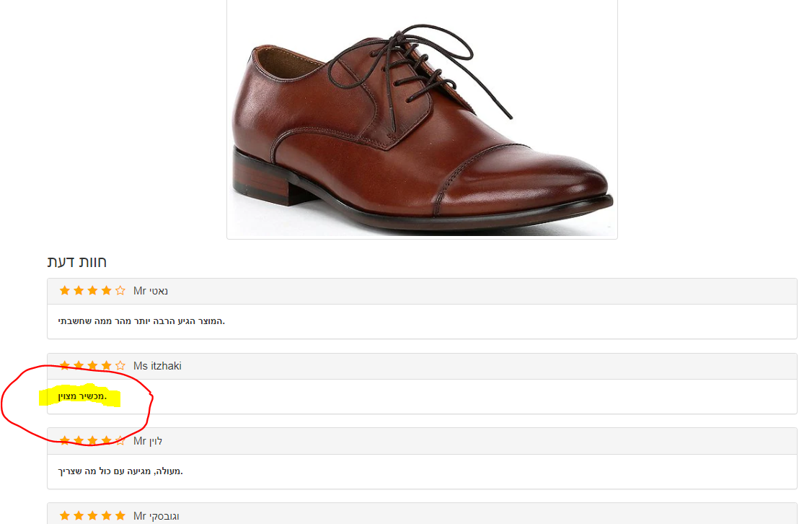The image size is (812, 524).
Task: Click the third star in Mr וגובסקי's rating
Action: tap(92, 515)
